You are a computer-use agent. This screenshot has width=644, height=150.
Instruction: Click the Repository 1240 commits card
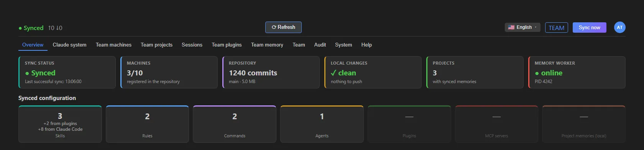271,72
